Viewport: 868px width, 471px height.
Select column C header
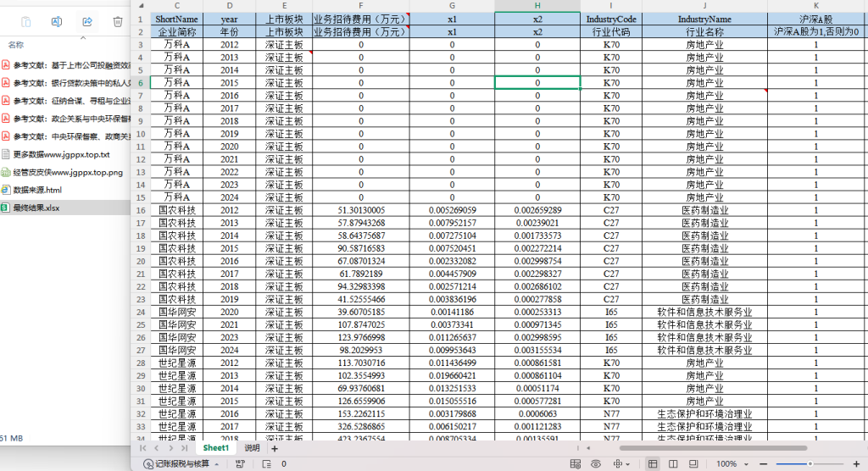[176, 6]
